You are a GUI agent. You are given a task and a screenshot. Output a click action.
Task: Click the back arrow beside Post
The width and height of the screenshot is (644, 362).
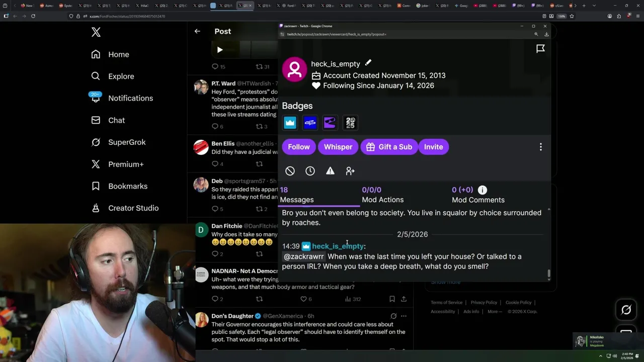coord(197,31)
